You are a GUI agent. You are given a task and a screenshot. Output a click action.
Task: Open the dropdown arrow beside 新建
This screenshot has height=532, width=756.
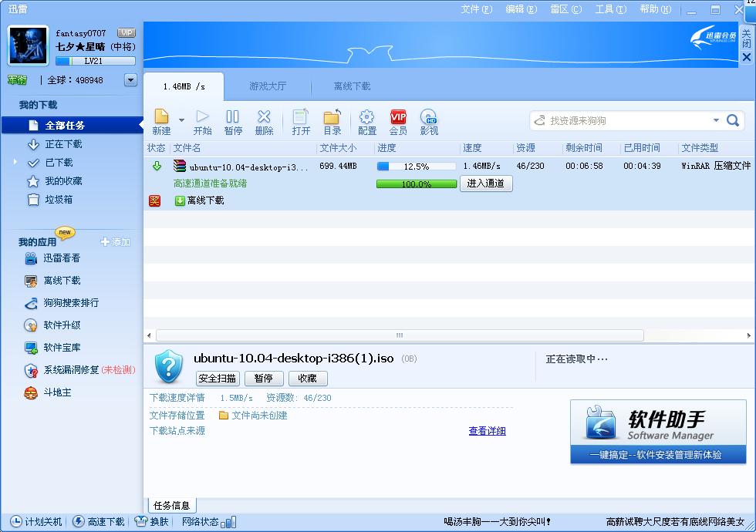(182, 120)
